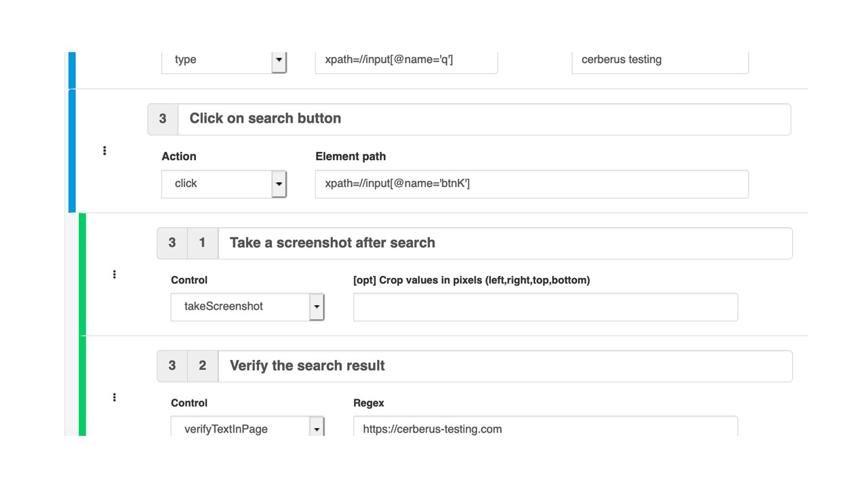Image resolution: width=868 pixels, height=488 pixels.
Task: Open the verifyTextInPage control dropdown
Action: coord(316,428)
